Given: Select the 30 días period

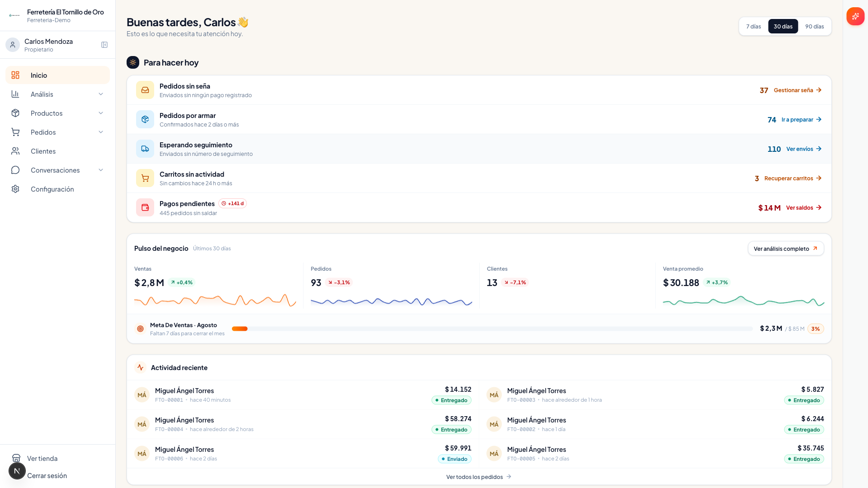Looking at the screenshot, I should (x=783, y=26).
